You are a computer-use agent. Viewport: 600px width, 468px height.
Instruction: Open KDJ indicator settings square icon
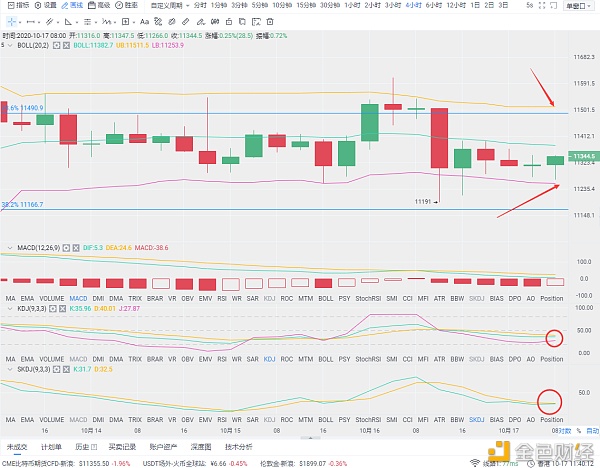[53, 308]
